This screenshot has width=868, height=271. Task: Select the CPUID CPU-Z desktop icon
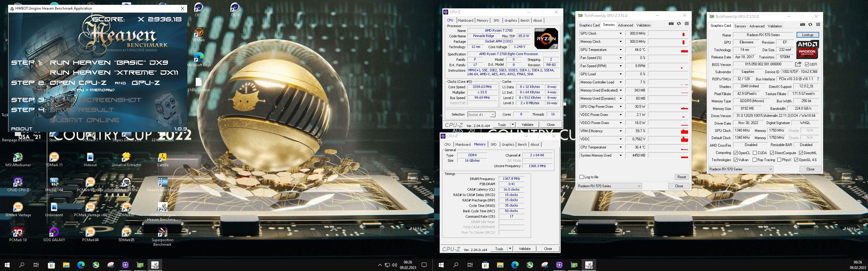click(18, 185)
